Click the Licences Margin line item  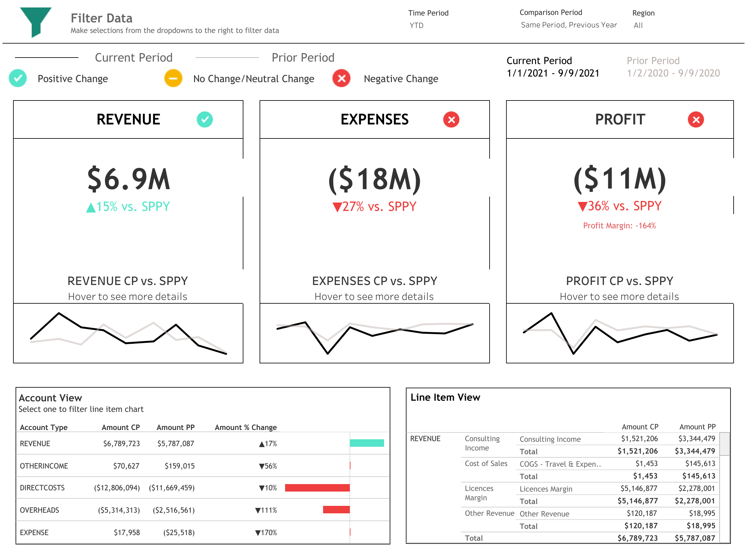(x=546, y=489)
